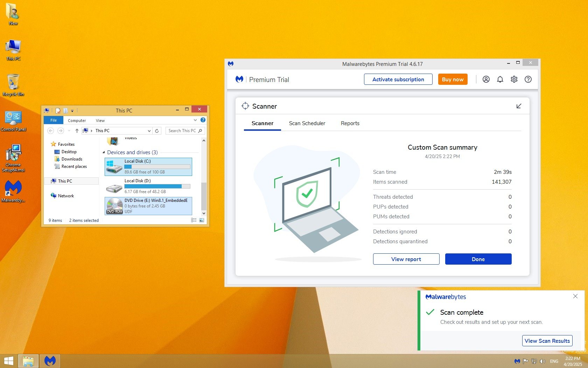This screenshot has width=588, height=368.
Task: Open the Malwarebytes account icon
Action: (x=486, y=79)
